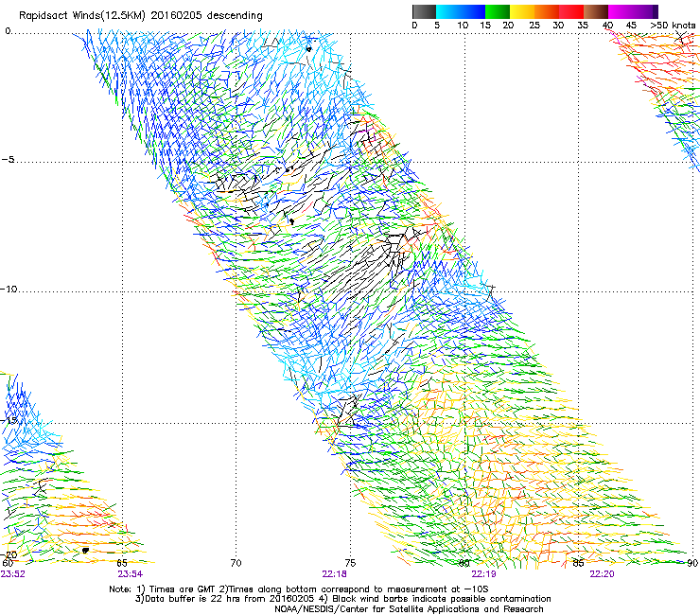Click the purple time label '23:54'

(131, 574)
